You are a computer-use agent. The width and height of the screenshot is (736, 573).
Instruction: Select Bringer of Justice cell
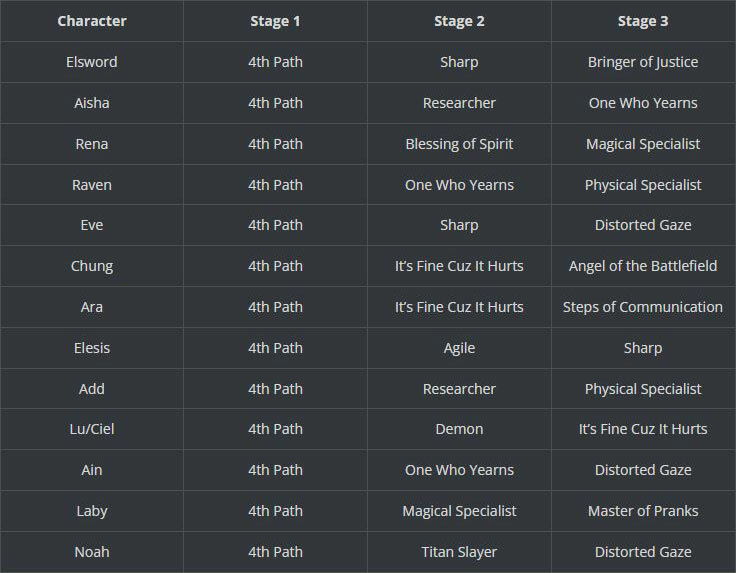643,62
